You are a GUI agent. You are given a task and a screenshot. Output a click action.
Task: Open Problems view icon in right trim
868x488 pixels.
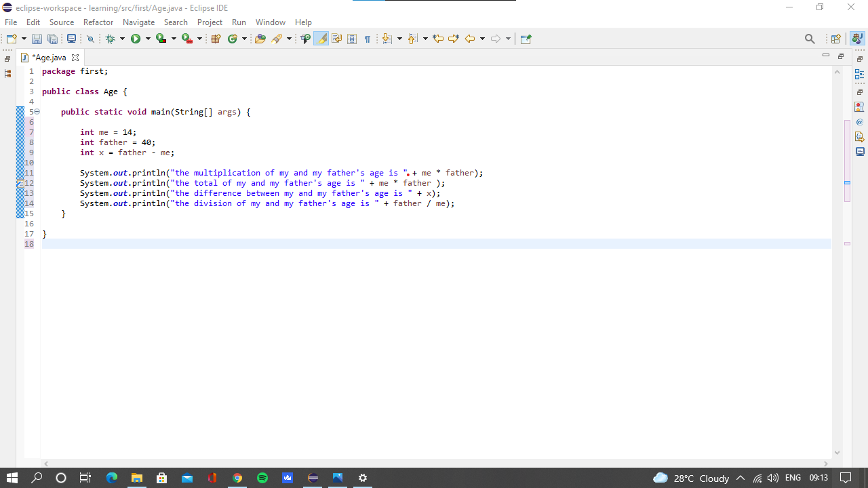(x=860, y=106)
